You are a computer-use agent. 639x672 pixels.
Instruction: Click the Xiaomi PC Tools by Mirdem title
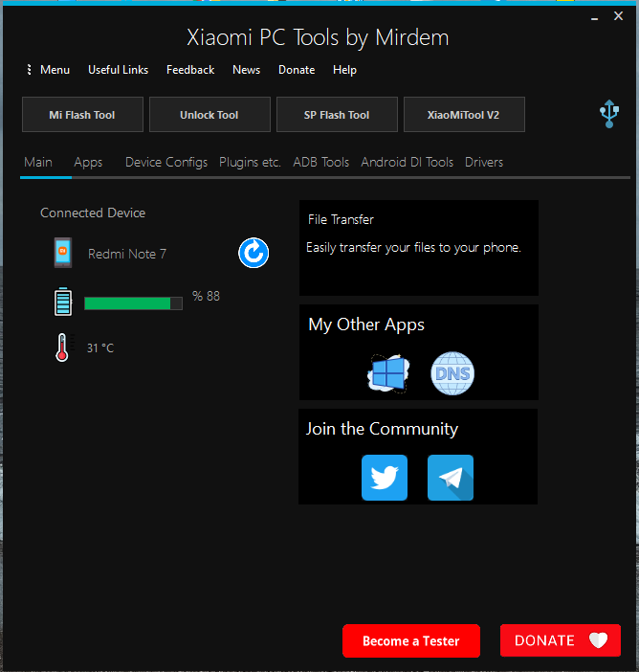[318, 37]
